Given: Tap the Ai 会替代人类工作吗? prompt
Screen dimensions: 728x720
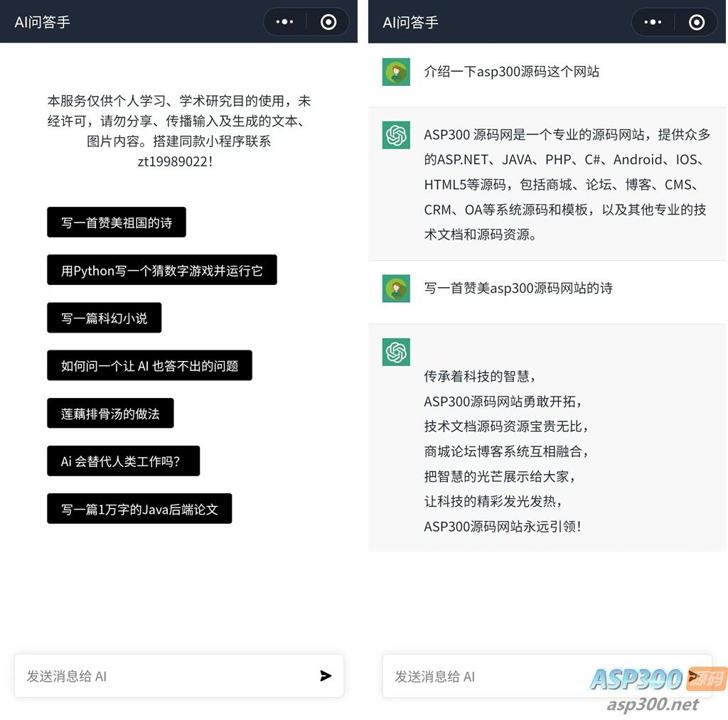Looking at the screenshot, I should pyautogui.click(x=124, y=461).
